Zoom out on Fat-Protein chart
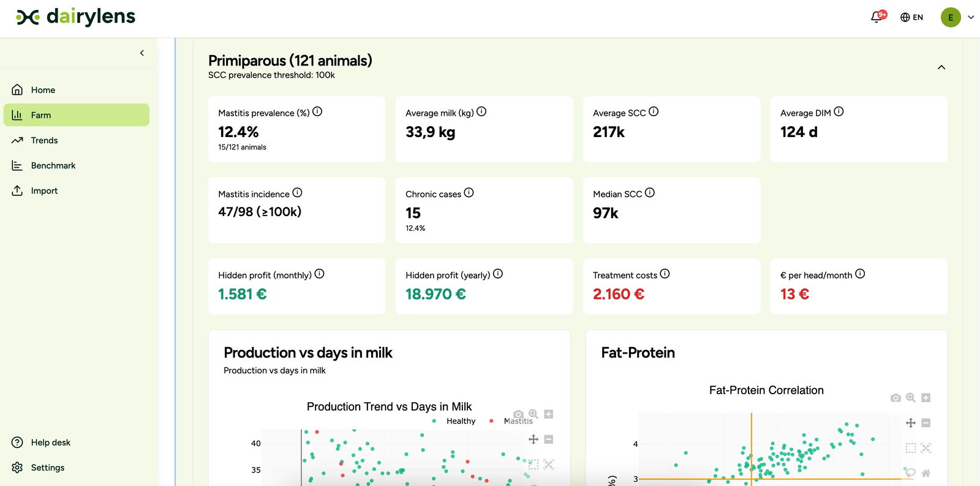The height and width of the screenshot is (486, 980). (926, 423)
